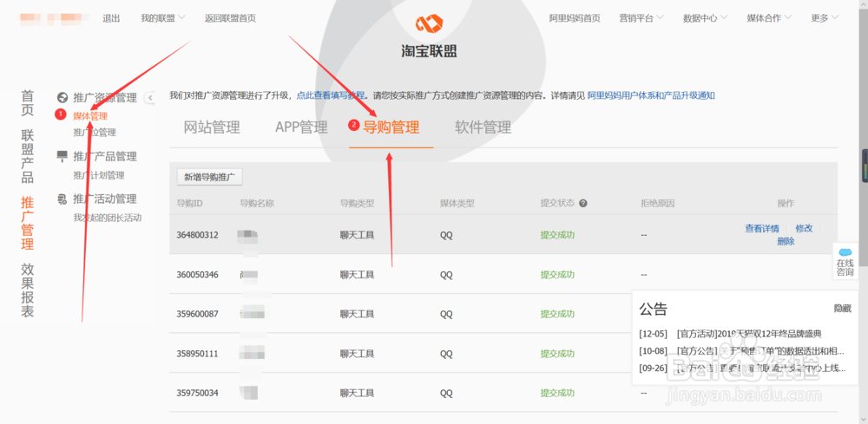
Task: Click the 推广资源管理 globe icon
Action: click(x=62, y=98)
